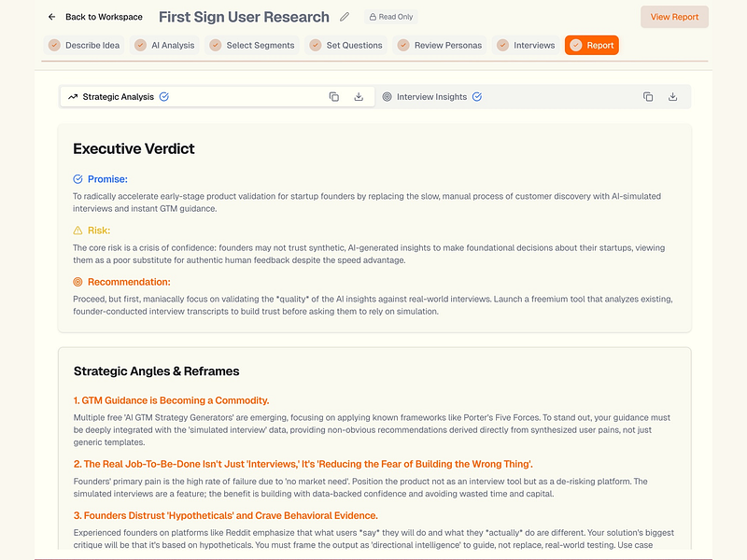
Task: Click paragraph starting 'Experienced founders on platforms'
Action: click(373, 539)
